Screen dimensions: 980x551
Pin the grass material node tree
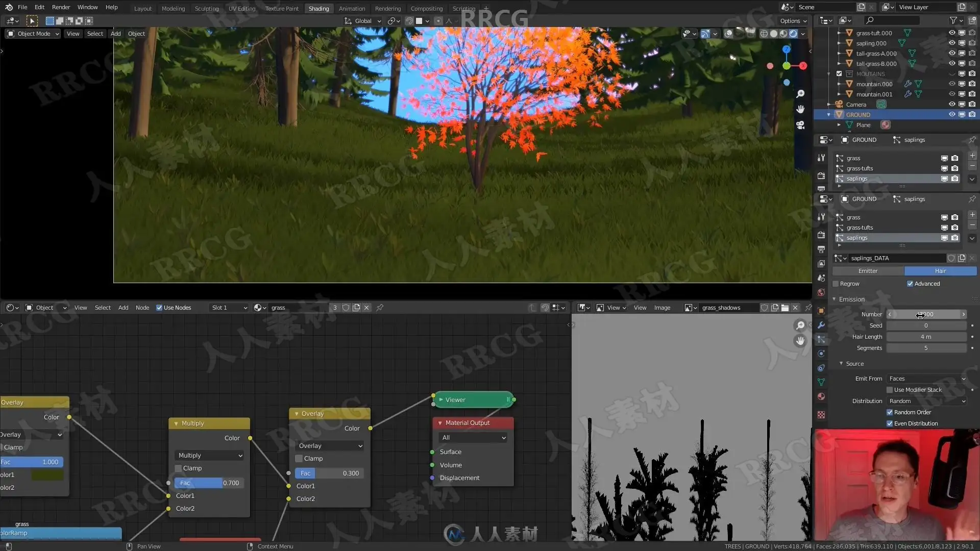380,308
